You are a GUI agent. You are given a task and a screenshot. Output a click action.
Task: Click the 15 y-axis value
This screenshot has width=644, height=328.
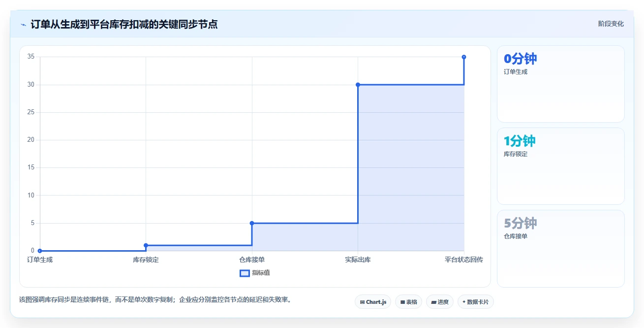[31, 167]
